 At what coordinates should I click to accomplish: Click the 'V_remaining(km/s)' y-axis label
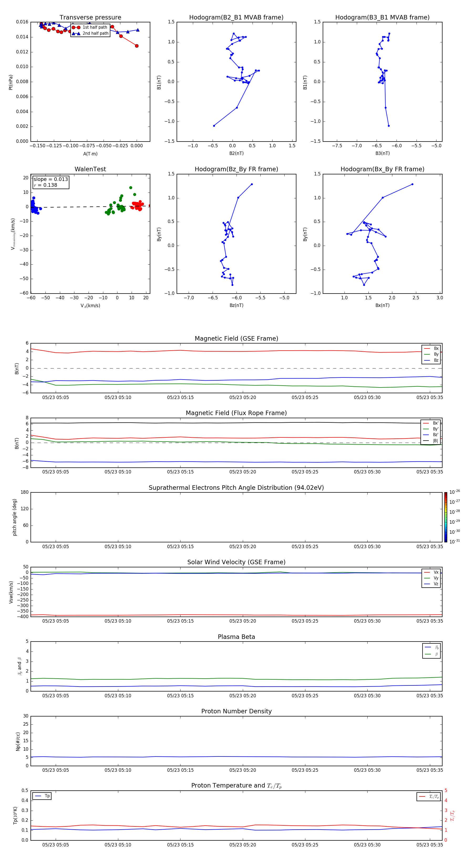13,234
